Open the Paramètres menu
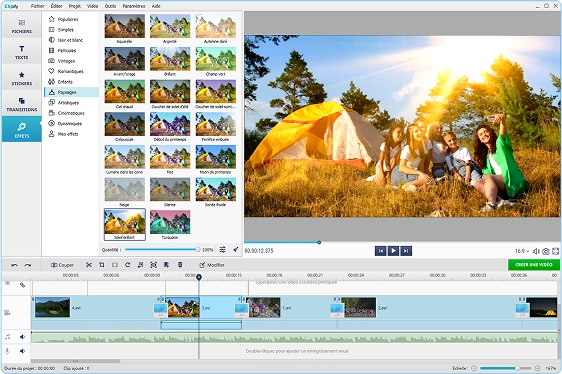The width and height of the screenshot is (562, 374). 134,6
